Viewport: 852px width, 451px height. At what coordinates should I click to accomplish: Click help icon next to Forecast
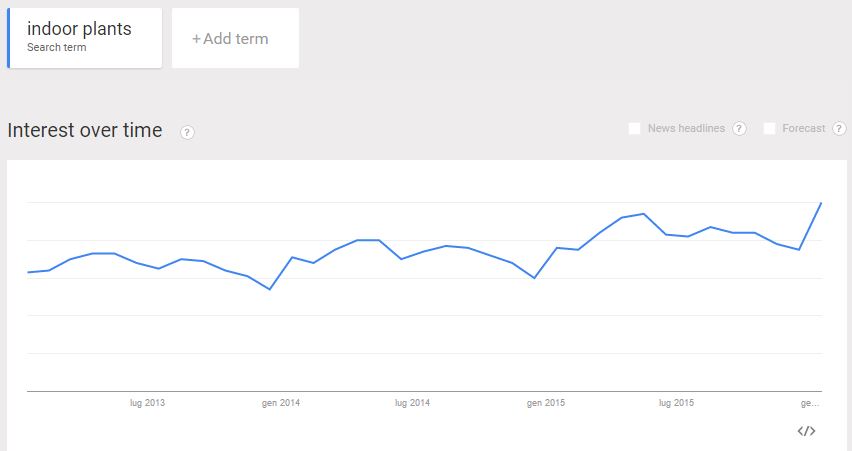839,129
